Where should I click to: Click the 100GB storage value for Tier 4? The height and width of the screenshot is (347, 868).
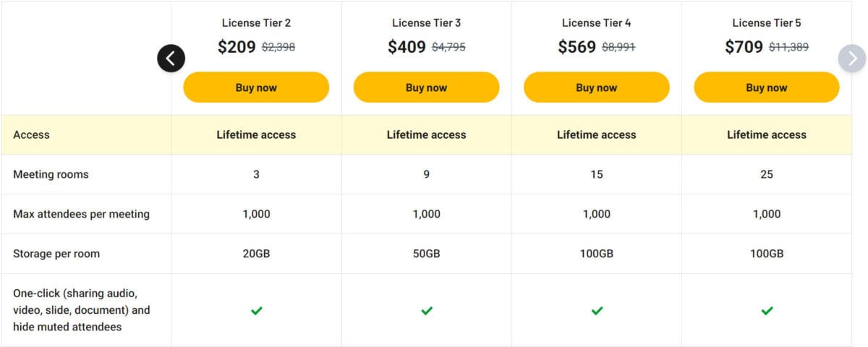click(x=597, y=254)
